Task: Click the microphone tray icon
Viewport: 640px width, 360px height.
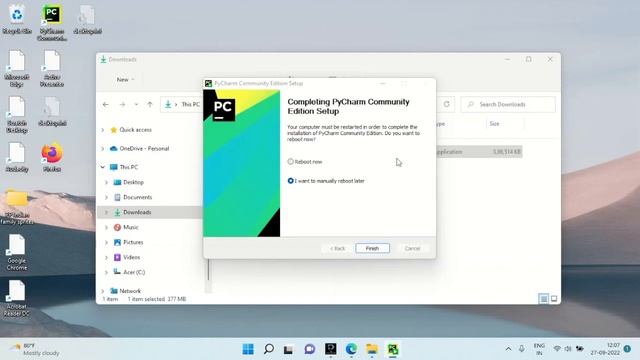Action: [522, 349]
